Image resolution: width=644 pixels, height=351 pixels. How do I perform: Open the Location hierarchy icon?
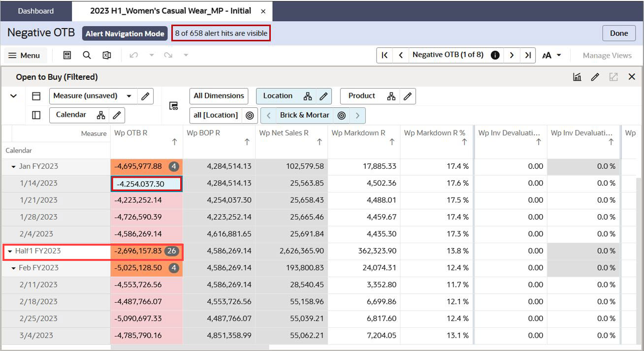pyautogui.click(x=307, y=96)
